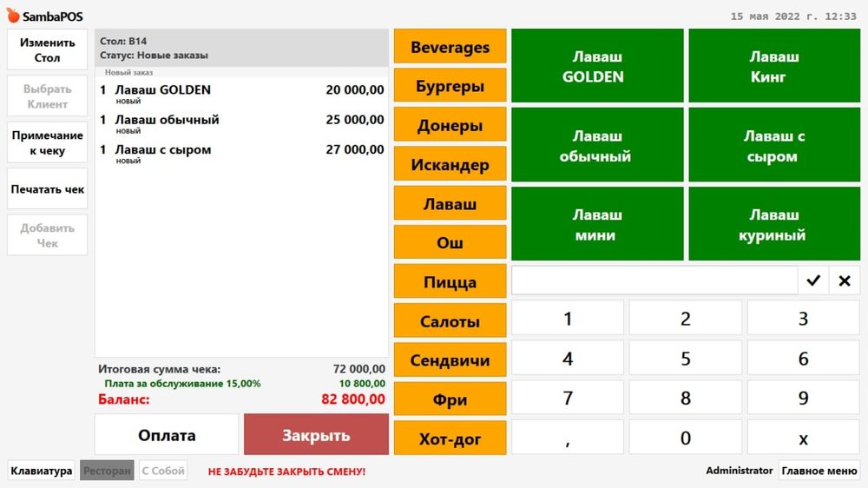
Task: Focus the numpad input field
Action: [654, 280]
